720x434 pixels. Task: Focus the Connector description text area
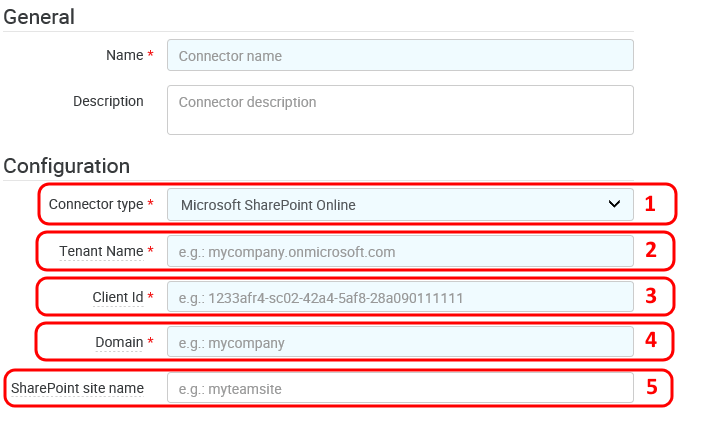[400, 109]
